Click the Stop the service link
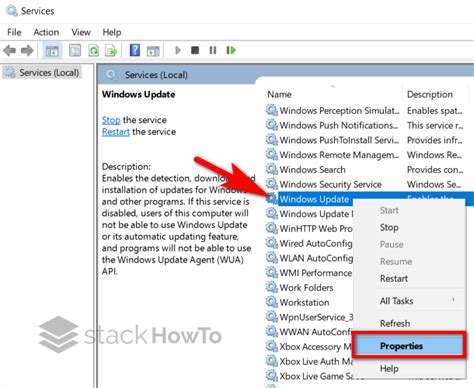This screenshot has width=474, height=388. coord(111,120)
